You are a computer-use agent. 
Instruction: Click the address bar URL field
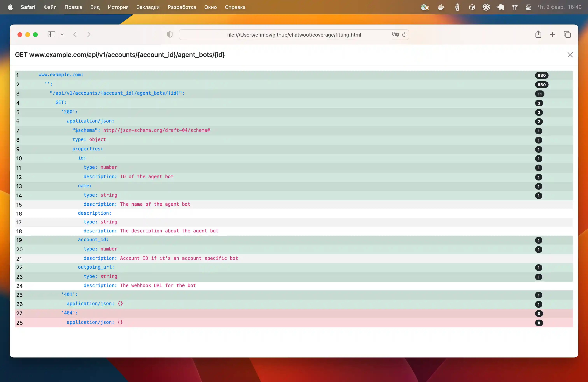pyautogui.click(x=294, y=35)
